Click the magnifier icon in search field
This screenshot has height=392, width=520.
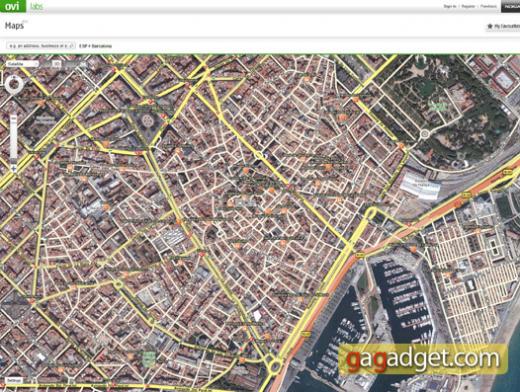click(71, 46)
